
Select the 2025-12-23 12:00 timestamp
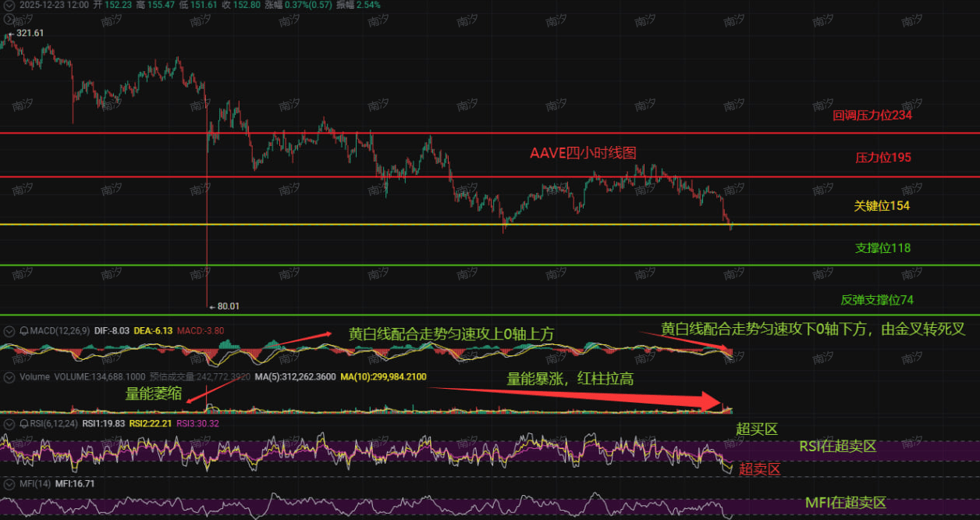[54, 5]
